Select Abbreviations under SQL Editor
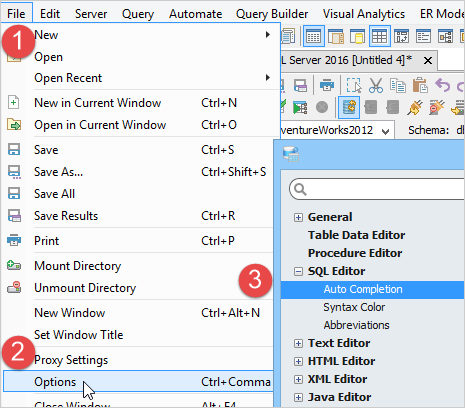The width and height of the screenshot is (465, 408). (x=356, y=325)
